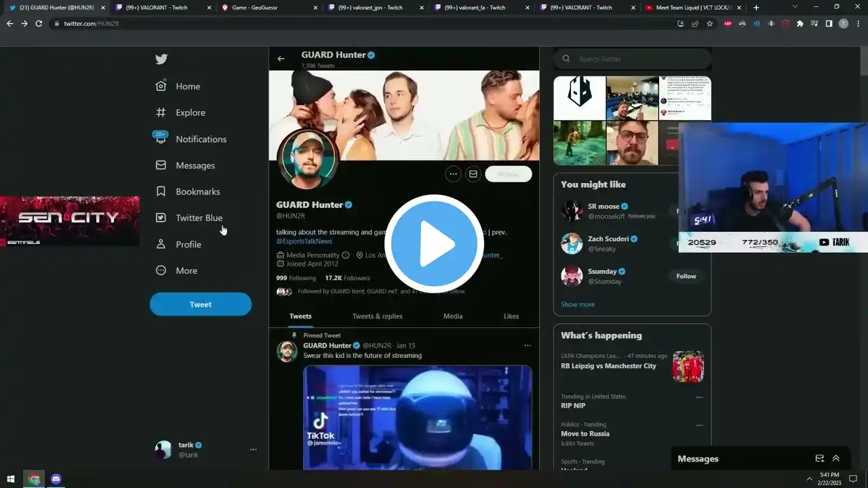Screen dimensions: 868x488
Task: Expand the Messages drawer with double chevron
Action: pos(836,459)
